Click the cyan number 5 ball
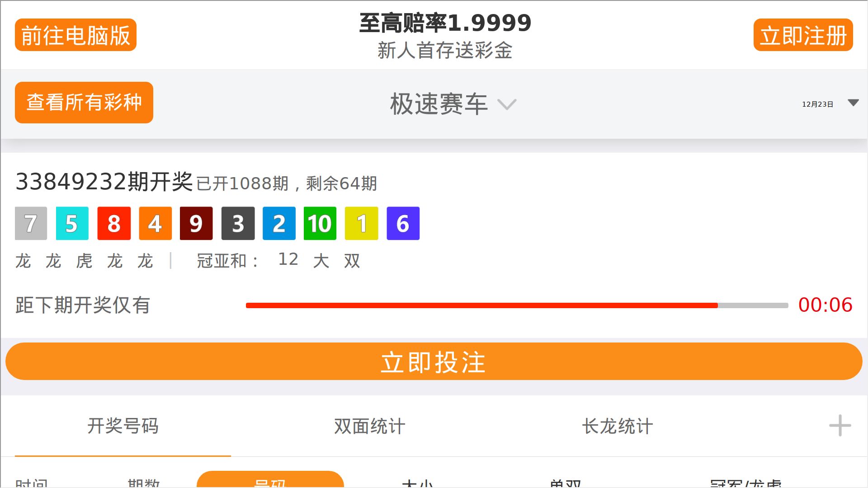The height and width of the screenshot is (488, 868). [72, 223]
